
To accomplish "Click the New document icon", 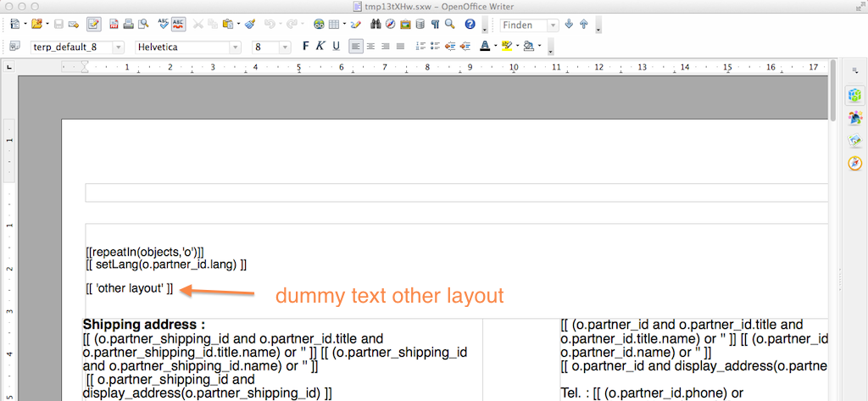I will point(14,25).
